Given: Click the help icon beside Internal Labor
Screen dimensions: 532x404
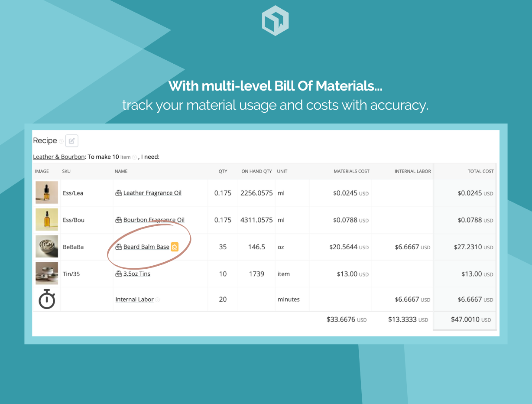Looking at the screenshot, I should (x=158, y=300).
